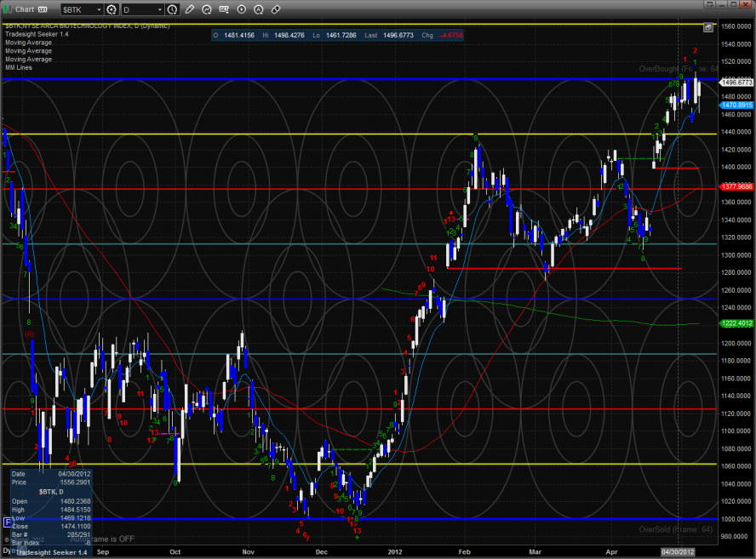The height and width of the screenshot is (559, 756).
Task: Click the Chart window title label
Action: [x=24, y=9]
